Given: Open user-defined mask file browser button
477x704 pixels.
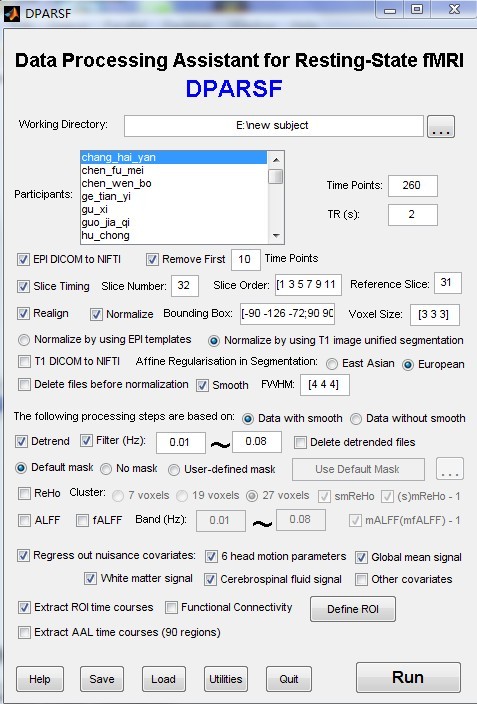Looking at the screenshot, I should click(x=450, y=469).
